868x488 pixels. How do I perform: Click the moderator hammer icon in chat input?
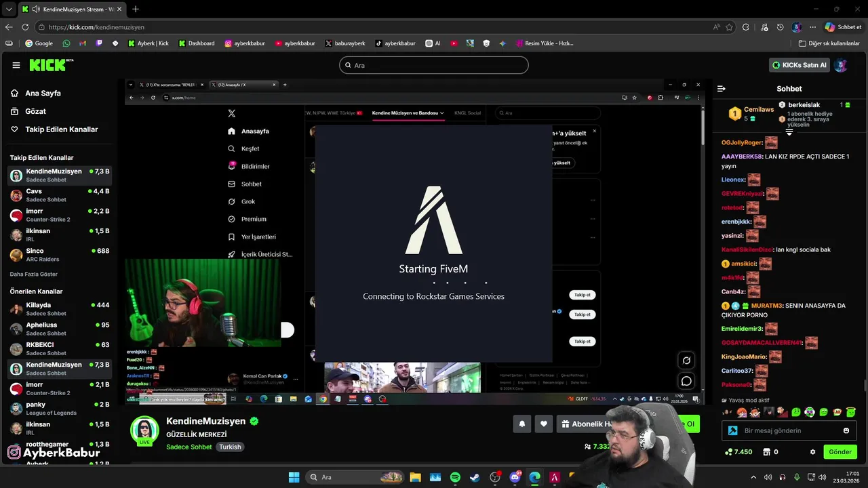click(x=733, y=430)
